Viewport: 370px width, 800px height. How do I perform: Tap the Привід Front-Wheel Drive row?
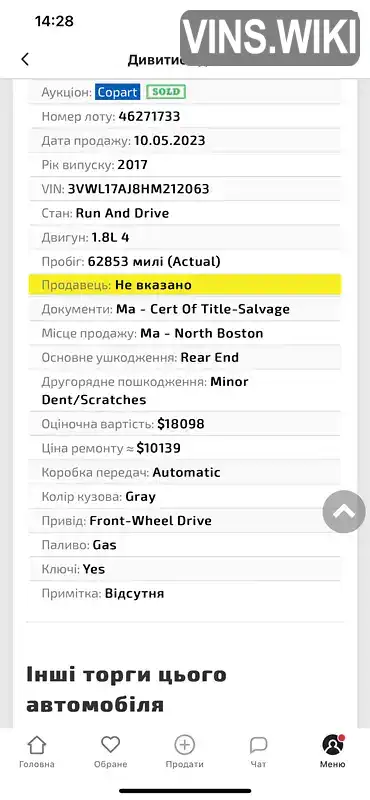pyautogui.click(x=185, y=521)
